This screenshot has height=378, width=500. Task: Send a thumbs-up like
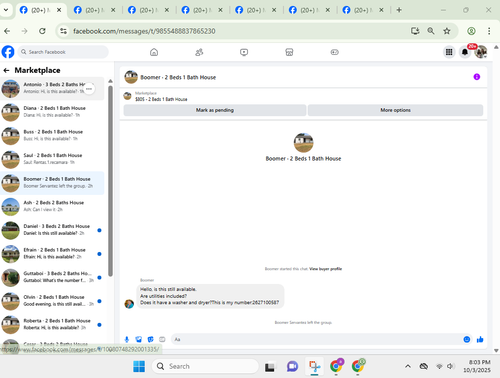click(480, 339)
